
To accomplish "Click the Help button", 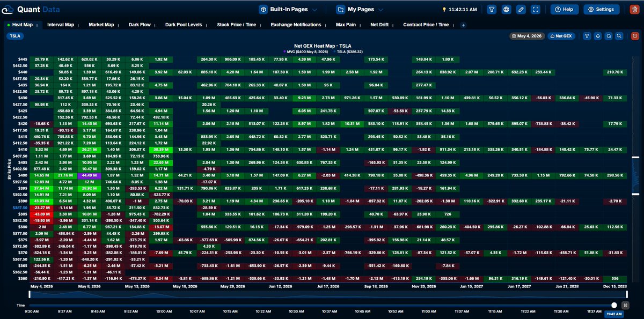I will point(565,9).
